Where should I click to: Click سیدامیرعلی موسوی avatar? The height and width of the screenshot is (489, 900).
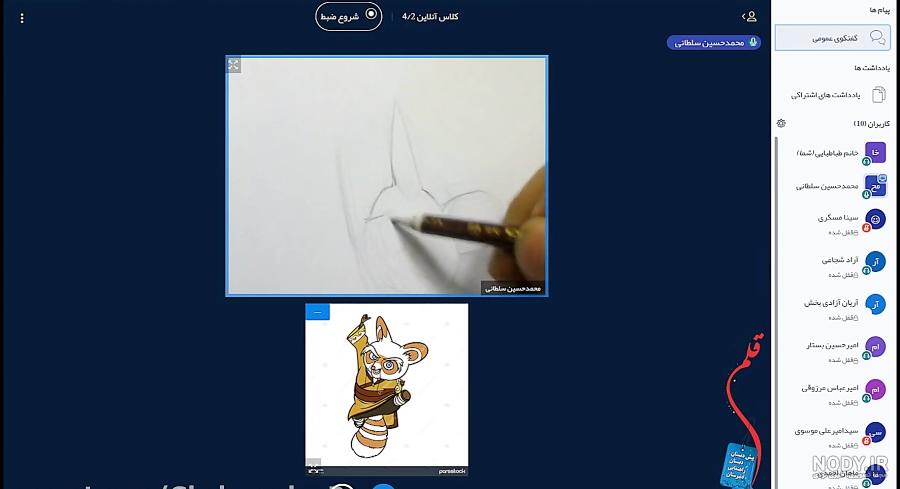click(875, 432)
